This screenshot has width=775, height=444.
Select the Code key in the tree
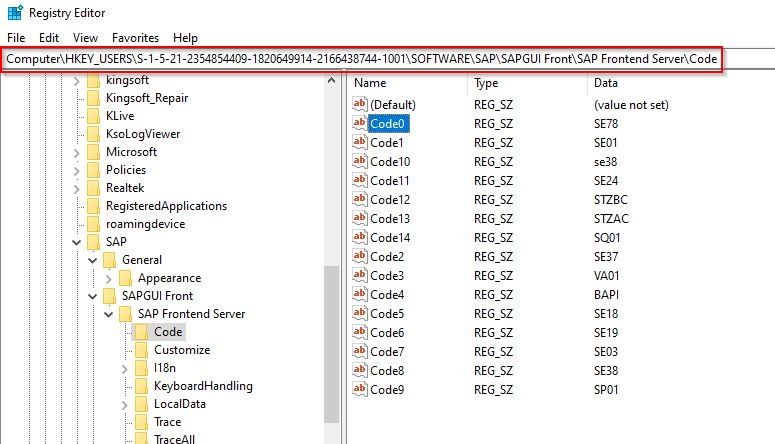(x=168, y=332)
